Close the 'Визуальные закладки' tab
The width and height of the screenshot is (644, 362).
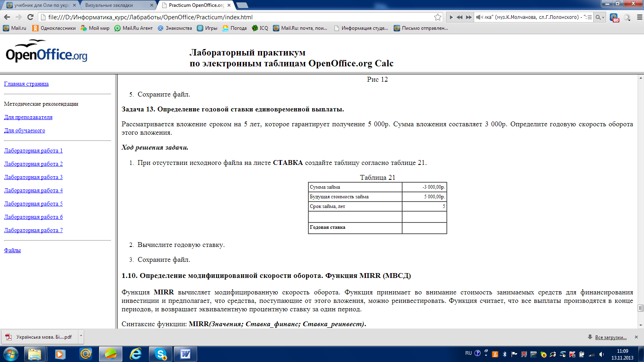[151, 5]
